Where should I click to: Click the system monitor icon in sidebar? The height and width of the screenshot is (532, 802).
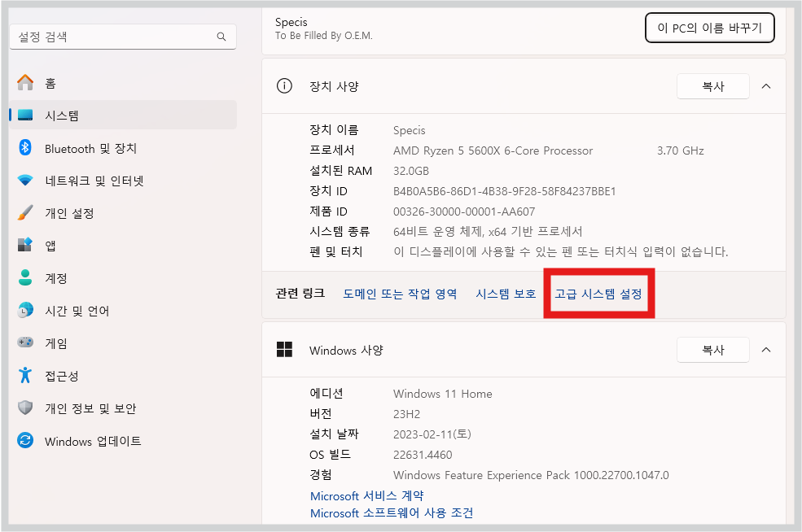tap(25, 115)
